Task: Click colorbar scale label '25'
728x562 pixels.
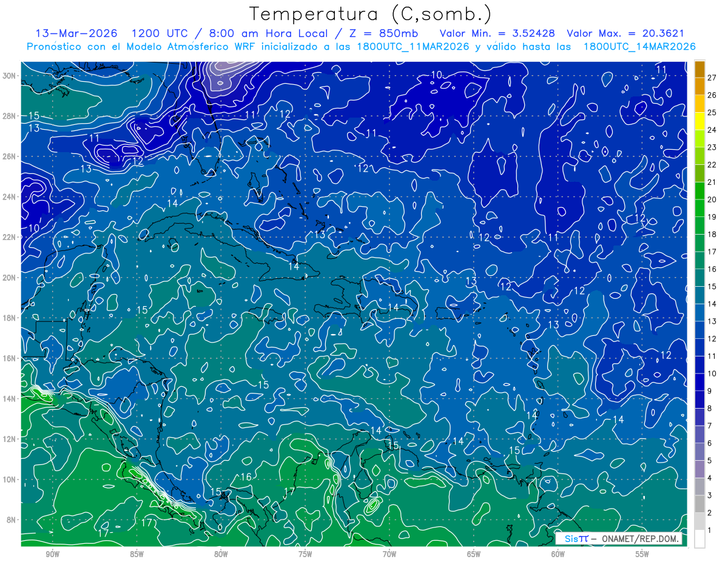Action: [x=712, y=113]
